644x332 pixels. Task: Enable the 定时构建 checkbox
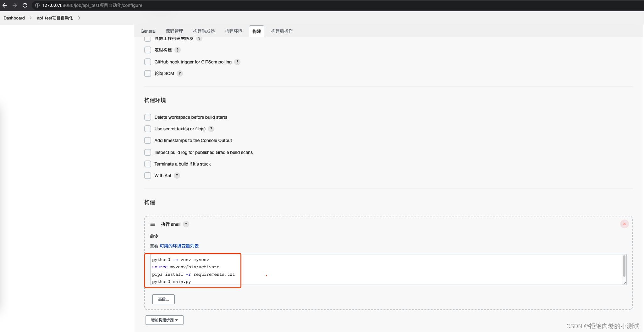coord(148,50)
